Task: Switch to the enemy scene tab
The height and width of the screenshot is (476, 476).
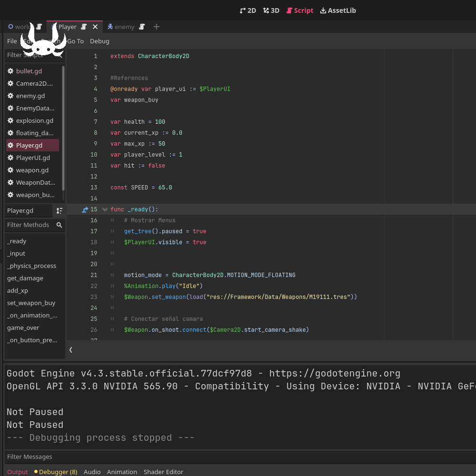Action: (x=124, y=27)
